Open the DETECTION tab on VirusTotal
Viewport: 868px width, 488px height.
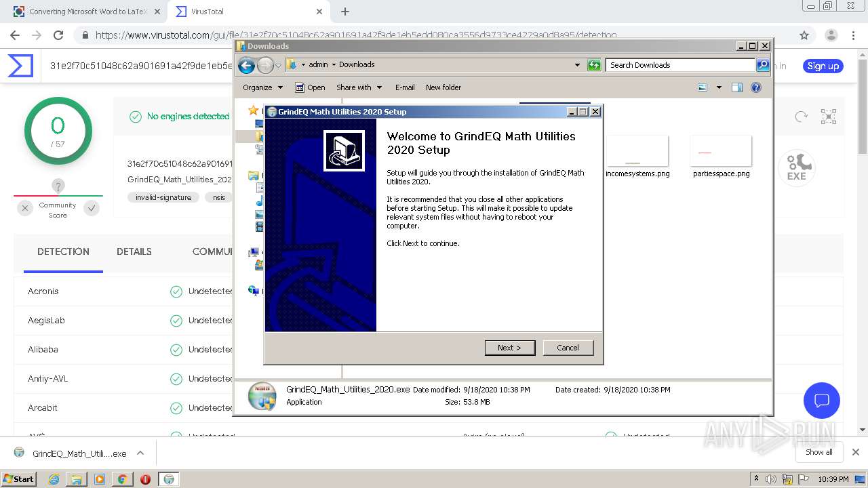point(63,251)
